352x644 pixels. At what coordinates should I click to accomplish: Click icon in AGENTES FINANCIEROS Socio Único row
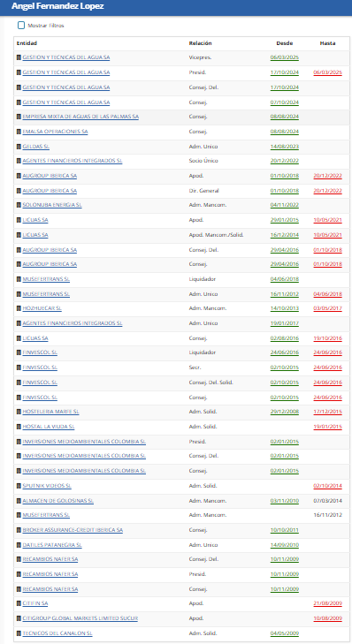19,161
